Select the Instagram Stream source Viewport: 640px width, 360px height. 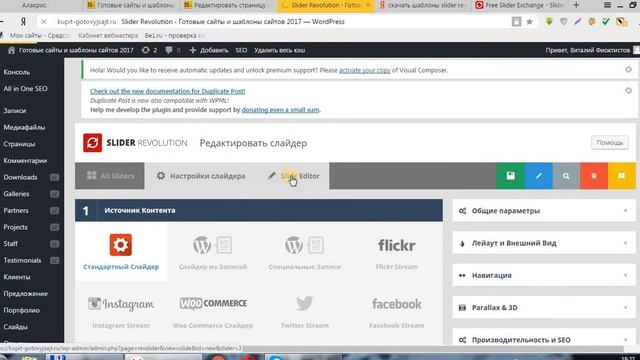(x=121, y=312)
